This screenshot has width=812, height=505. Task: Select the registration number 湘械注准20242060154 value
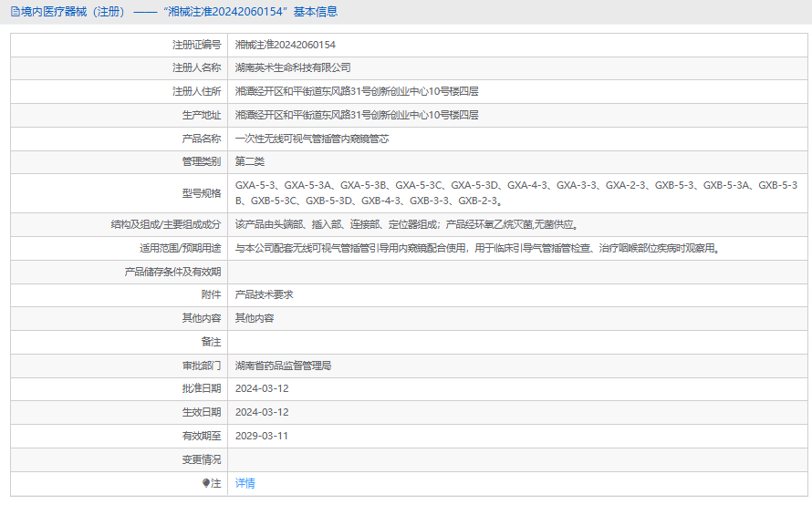[x=286, y=45]
